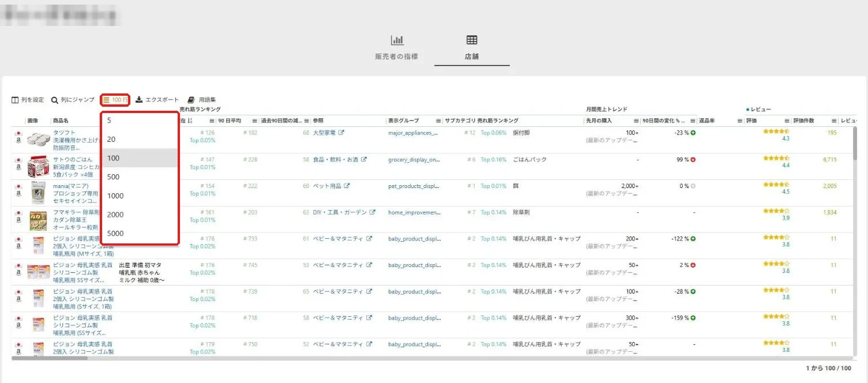Click subcategory label ごはんパック

pos(529,159)
